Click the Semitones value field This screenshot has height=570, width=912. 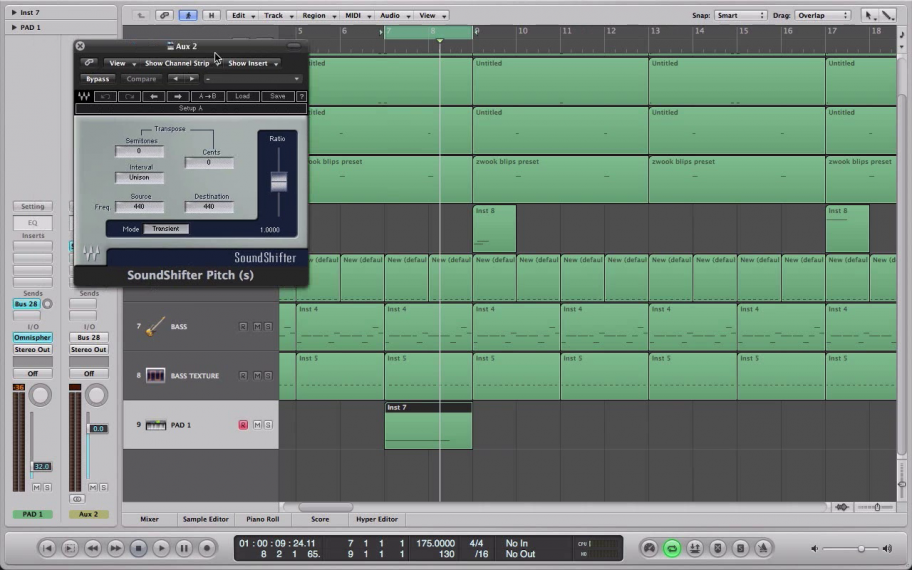click(x=139, y=151)
